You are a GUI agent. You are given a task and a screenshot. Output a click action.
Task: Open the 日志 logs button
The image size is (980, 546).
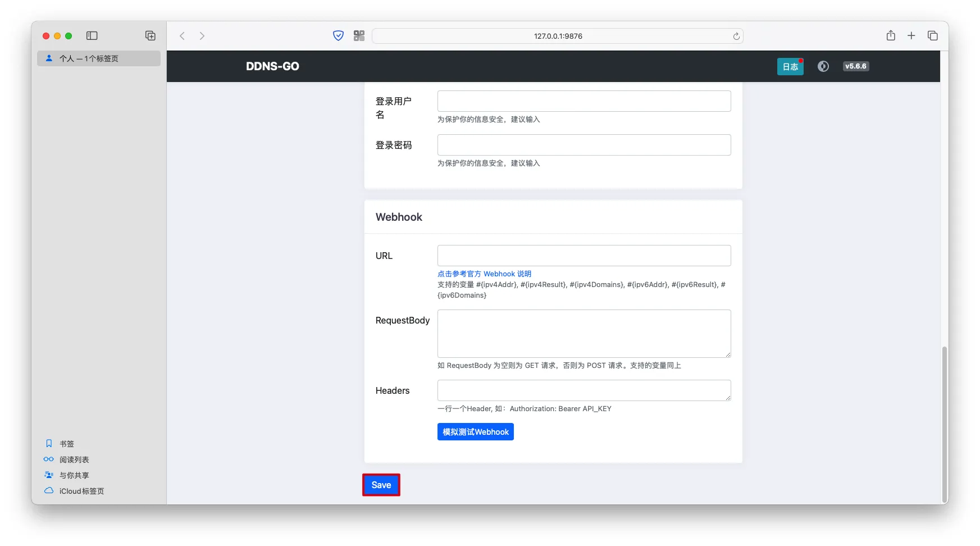coord(790,66)
